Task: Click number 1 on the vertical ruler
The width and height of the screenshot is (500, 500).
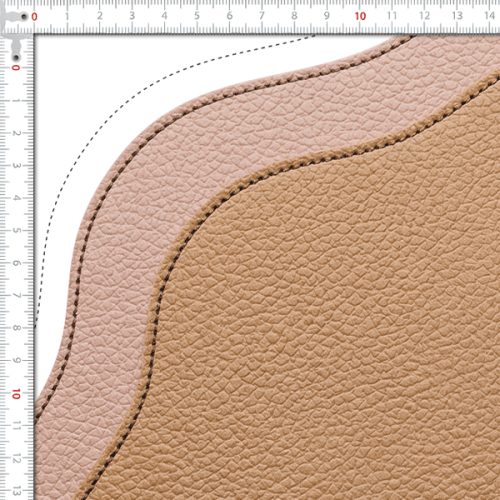Action: [16, 100]
